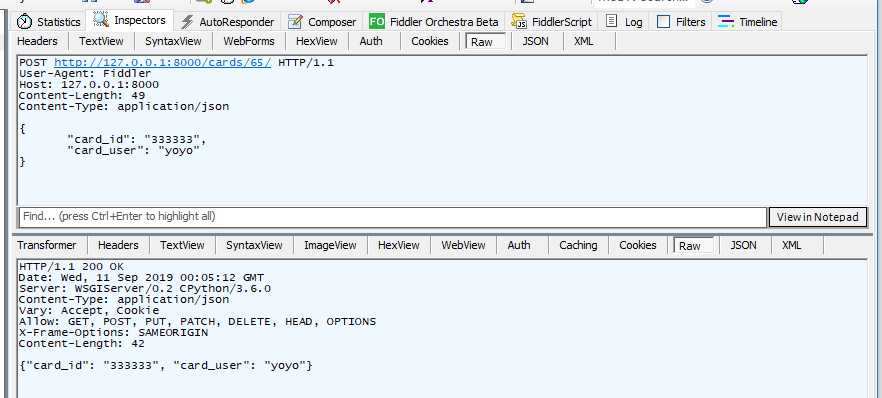Select request SyntaxView inspector tab

click(173, 41)
